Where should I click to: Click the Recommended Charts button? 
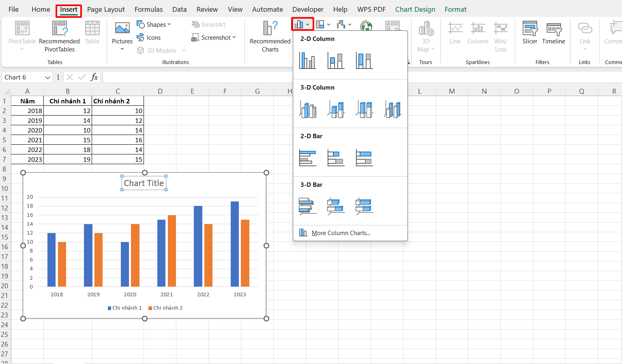270,37
